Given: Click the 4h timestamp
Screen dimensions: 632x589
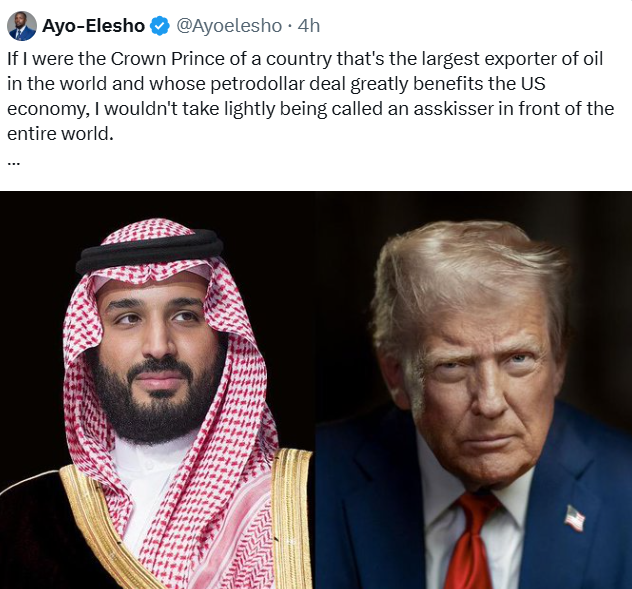Looking at the screenshot, I should [309, 25].
